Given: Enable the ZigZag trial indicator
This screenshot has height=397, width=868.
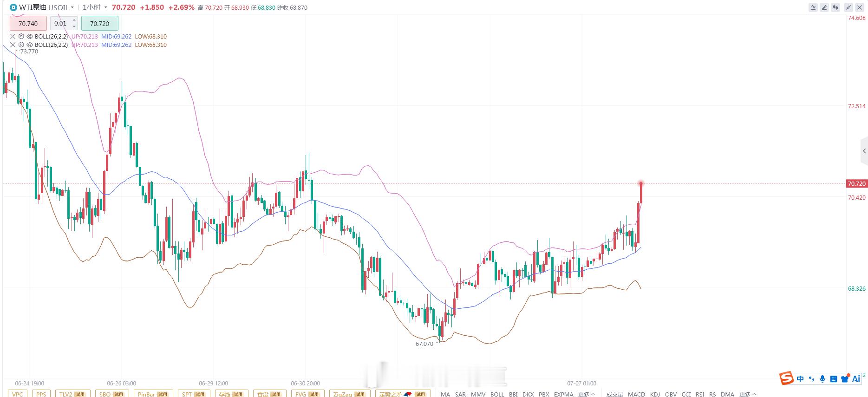Looking at the screenshot, I should (x=350, y=394).
